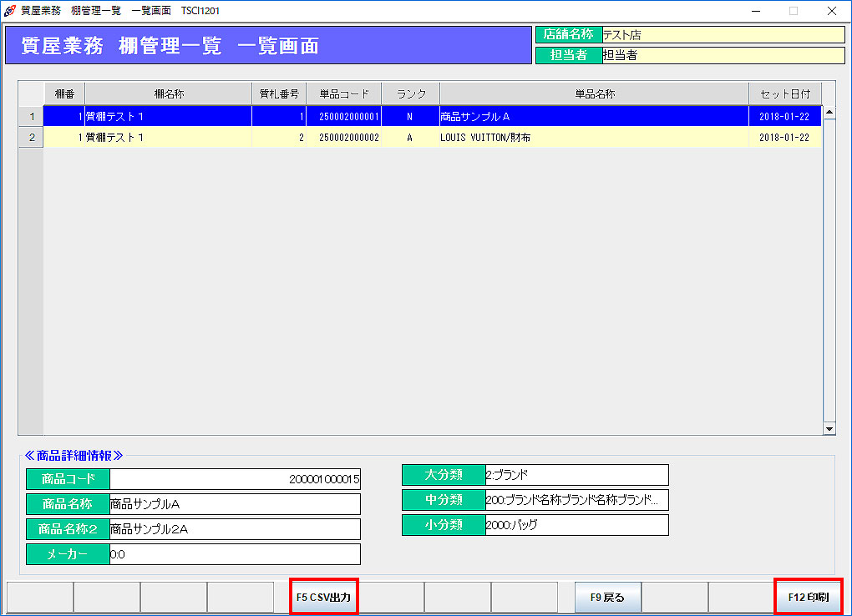Click the メーカー field
This screenshot has height=616, width=852.
[x=235, y=554]
